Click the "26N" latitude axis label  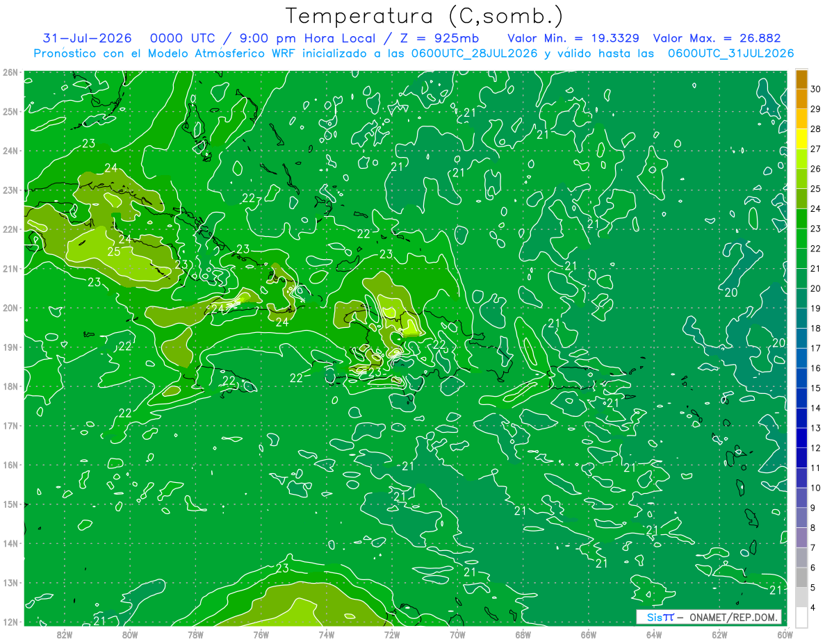[11, 72]
